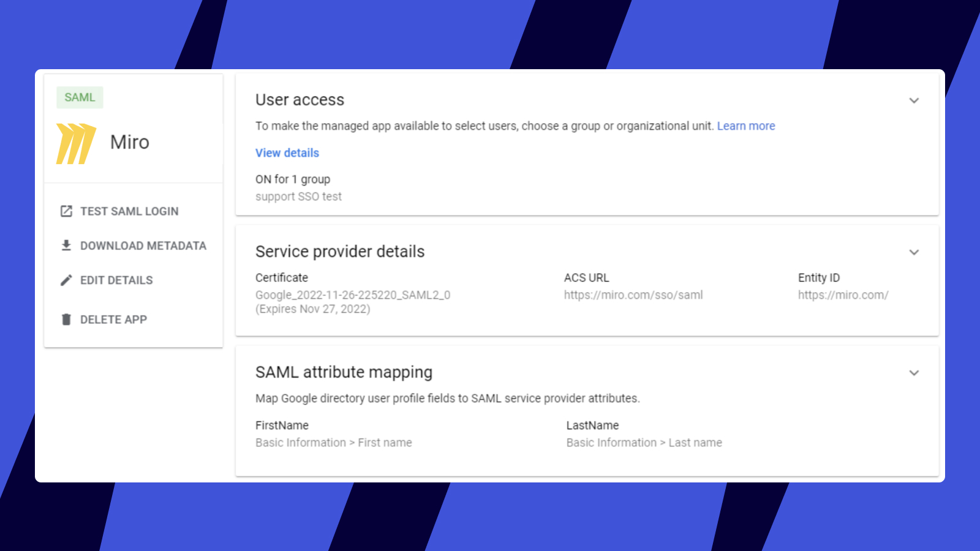Click the green SAML badge
The width and height of the screenshot is (980, 551).
[x=80, y=97]
